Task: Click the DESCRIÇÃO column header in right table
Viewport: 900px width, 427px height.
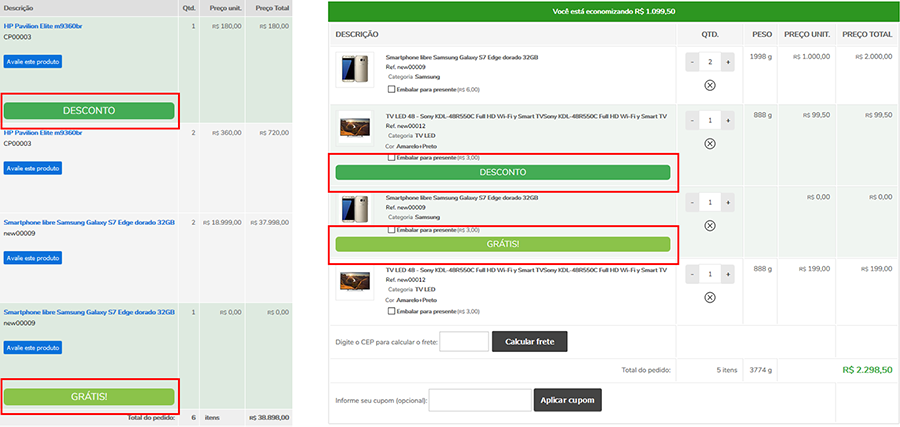Action: [x=357, y=34]
